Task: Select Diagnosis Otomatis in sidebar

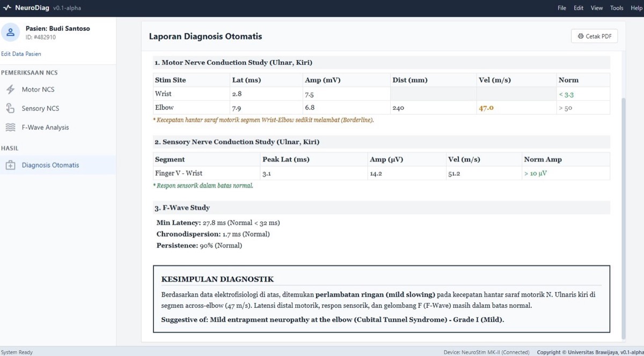Action: pyautogui.click(x=58, y=165)
